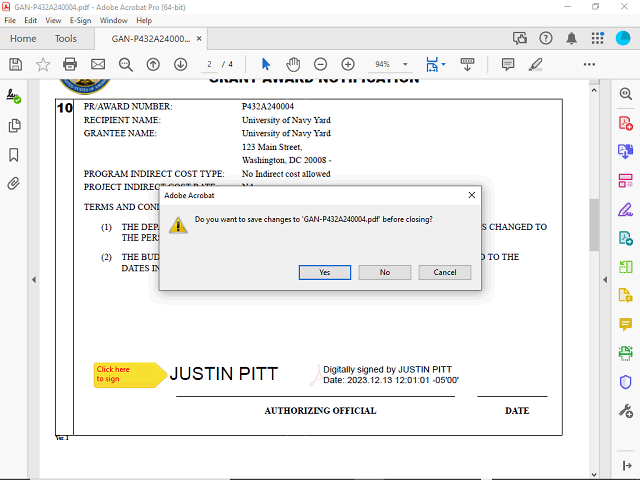Open the File menu
The height and width of the screenshot is (480, 640).
click(10, 20)
